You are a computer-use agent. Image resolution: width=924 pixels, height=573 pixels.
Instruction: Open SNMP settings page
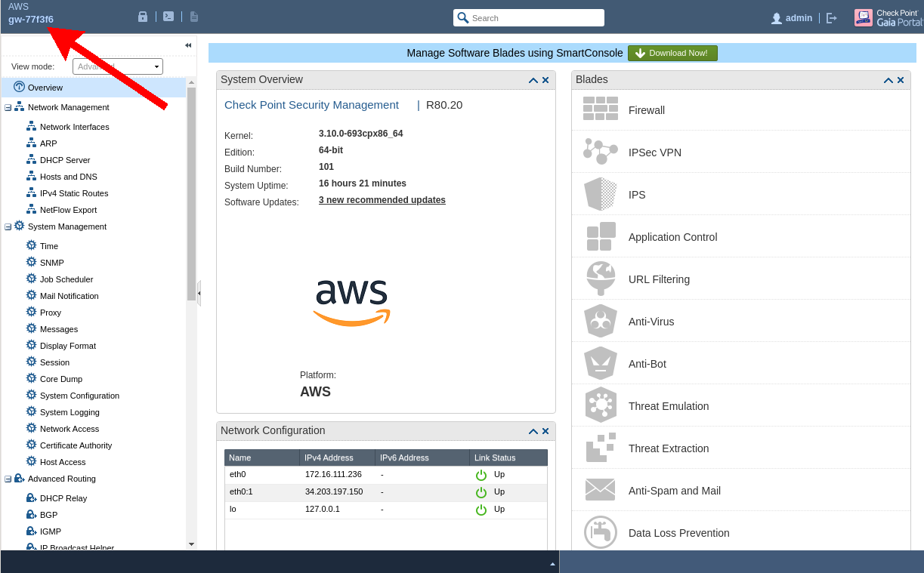[x=52, y=263]
